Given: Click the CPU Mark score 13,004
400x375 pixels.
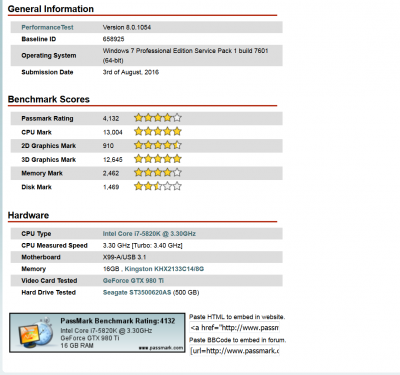Looking at the screenshot, I should (x=113, y=132).
